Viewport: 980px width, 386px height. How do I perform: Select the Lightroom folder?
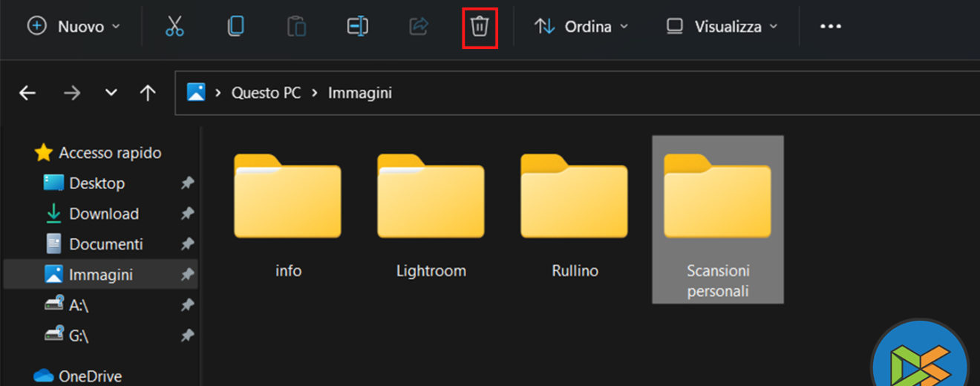coord(431,217)
